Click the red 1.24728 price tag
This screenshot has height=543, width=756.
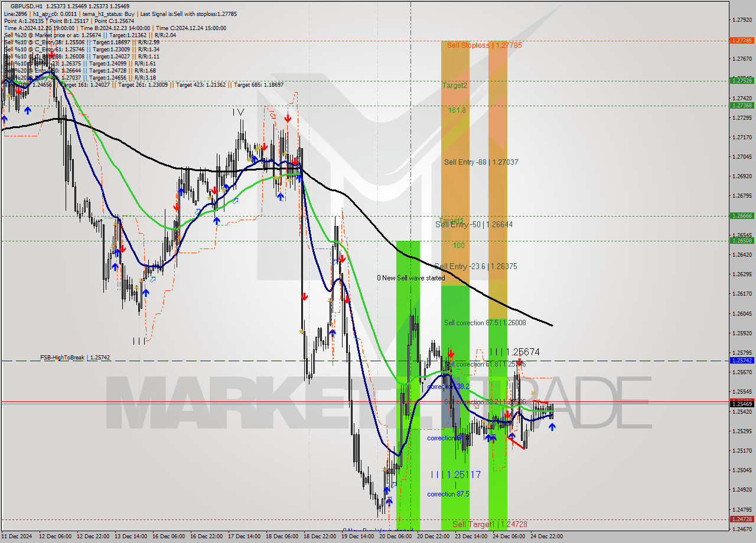tap(742, 519)
